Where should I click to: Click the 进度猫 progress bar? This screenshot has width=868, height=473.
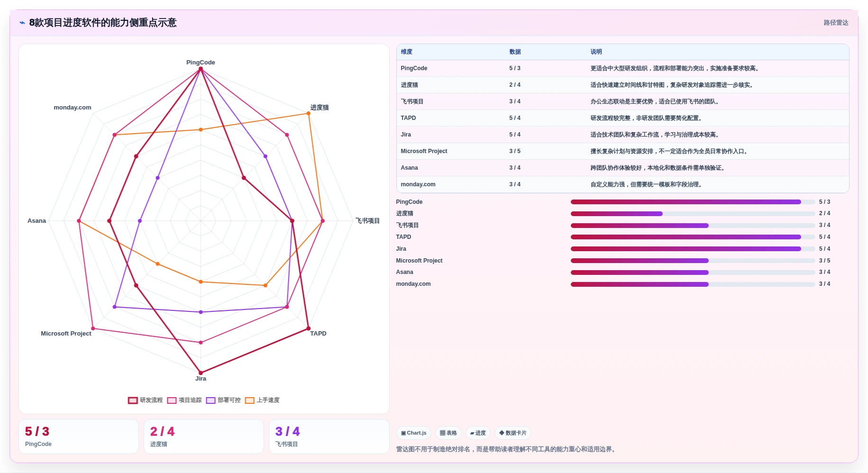[x=693, y=214]
